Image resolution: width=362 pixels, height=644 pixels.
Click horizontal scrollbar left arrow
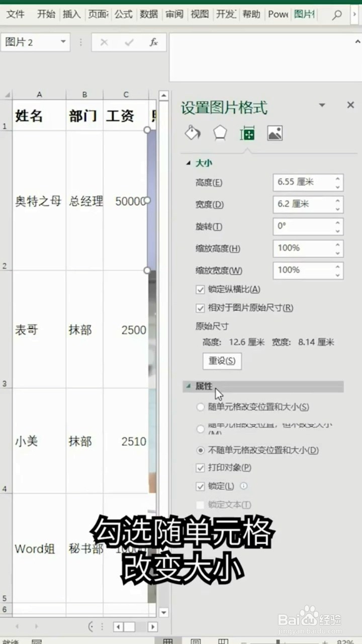click(118, 627)
